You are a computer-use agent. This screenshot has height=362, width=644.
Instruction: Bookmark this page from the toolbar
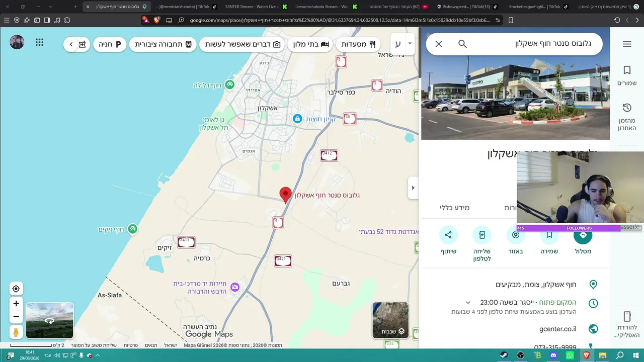[511, 20]
